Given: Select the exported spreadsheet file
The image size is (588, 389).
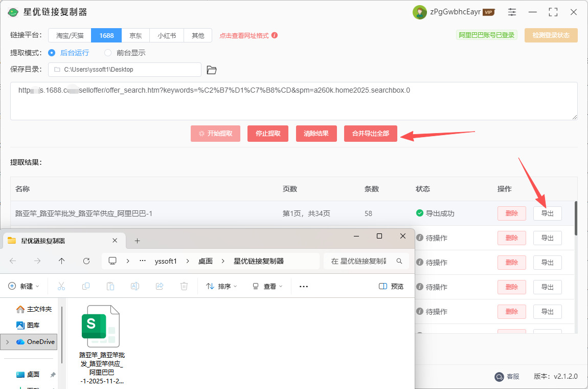Looking at the screenshot, I should tap(102, 344).
